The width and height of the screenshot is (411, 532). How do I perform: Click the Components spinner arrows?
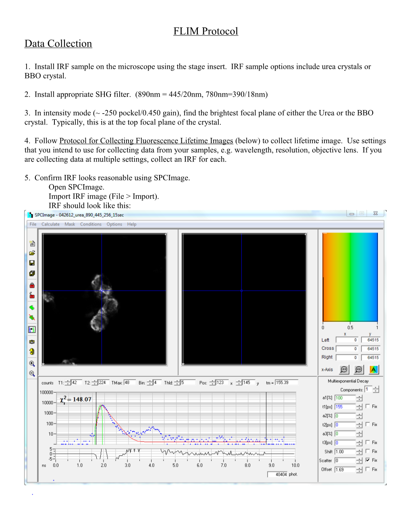pos(376,390)
